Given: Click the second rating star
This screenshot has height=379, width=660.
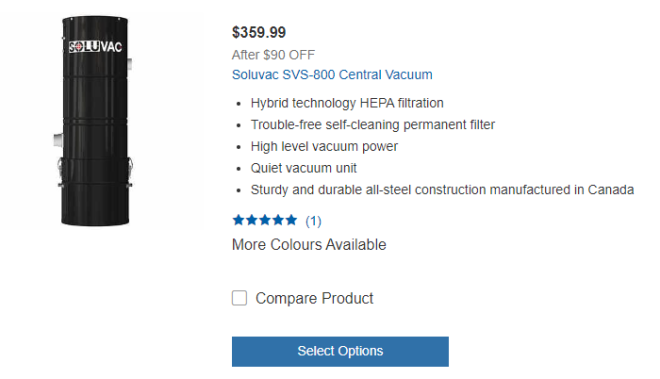Looking at the screenshot, I should point(252,220).
